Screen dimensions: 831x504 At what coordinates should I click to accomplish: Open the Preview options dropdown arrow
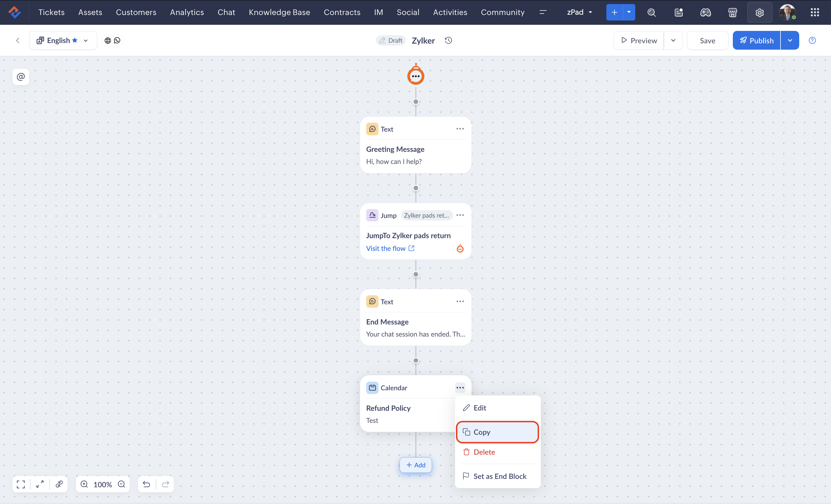click(673, 40)
